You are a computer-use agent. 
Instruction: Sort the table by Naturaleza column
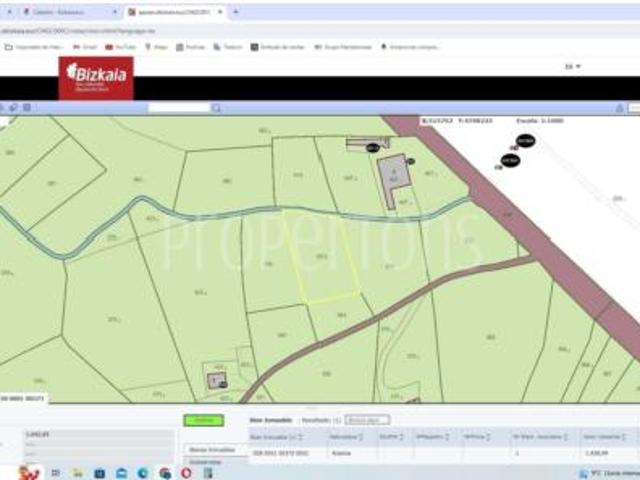[346, 437]
